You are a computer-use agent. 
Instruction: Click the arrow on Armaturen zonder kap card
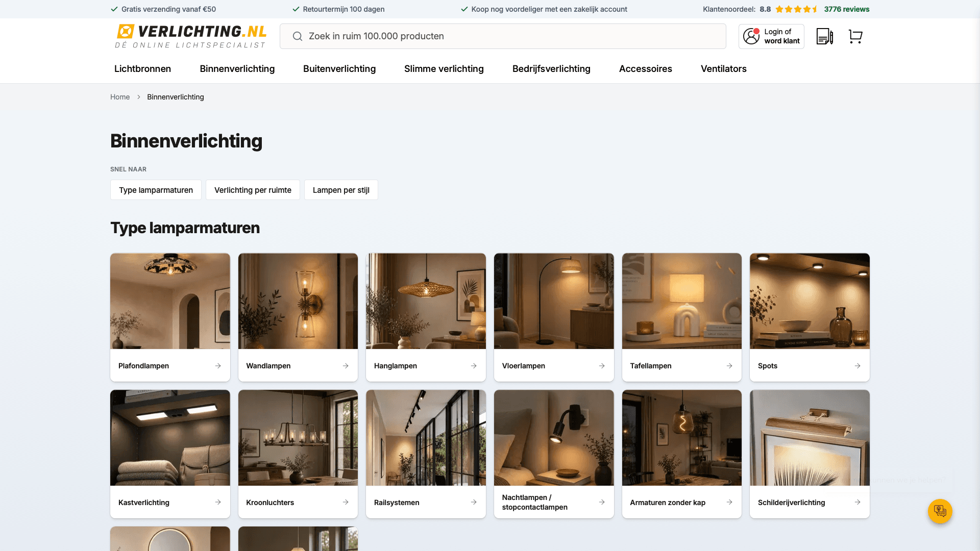click(x=729, y=502)
